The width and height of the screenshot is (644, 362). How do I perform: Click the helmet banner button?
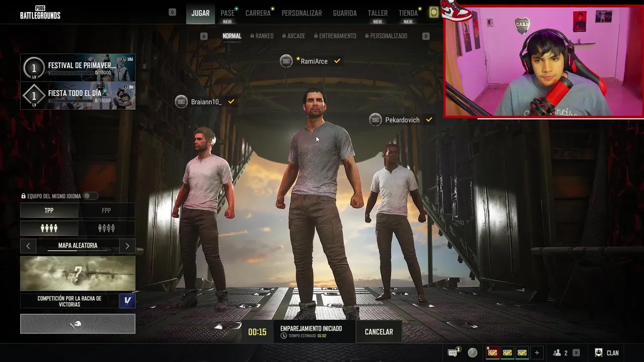click(x=77, y=324)
